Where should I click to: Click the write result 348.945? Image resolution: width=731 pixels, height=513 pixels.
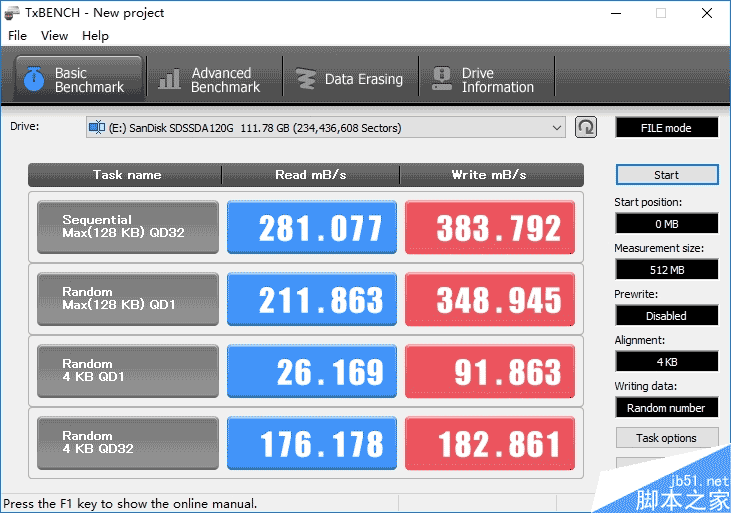point(490,299)
